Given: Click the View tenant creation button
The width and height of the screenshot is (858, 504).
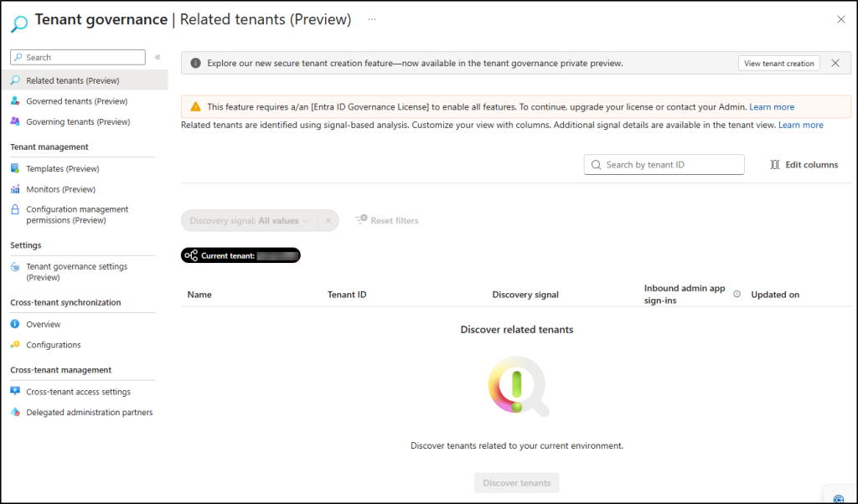Looking at the screenshot, I should 778,64.
